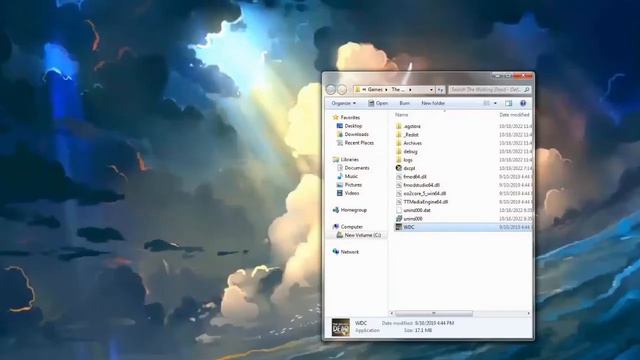Click the WDC thumbnail in details pane
This screenshot has width=640, height=360.
coord(340,327)
